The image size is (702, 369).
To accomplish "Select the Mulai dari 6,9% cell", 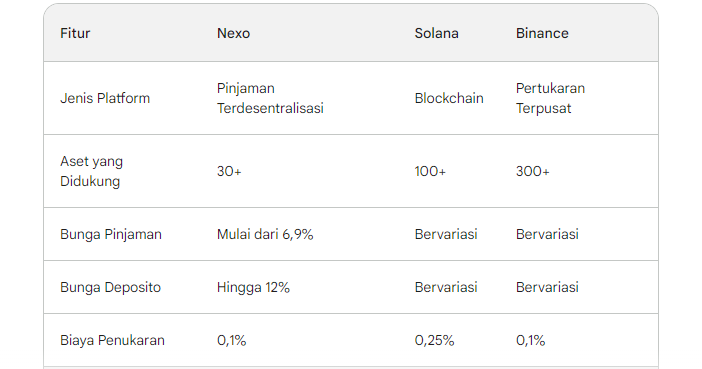I will (x=265, y=234).
